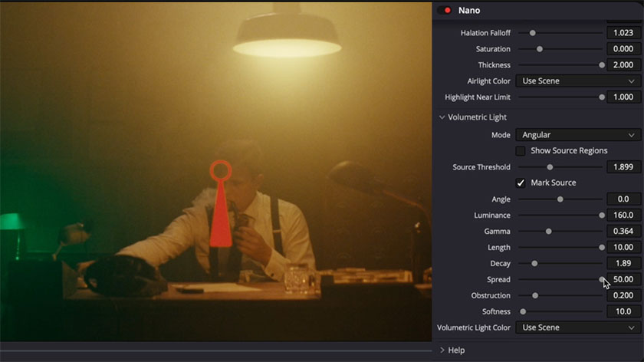This screenshot has width=644, height=362.
Task: Click the red source marker circle in viewer
Action: click(x=220, y=169)
